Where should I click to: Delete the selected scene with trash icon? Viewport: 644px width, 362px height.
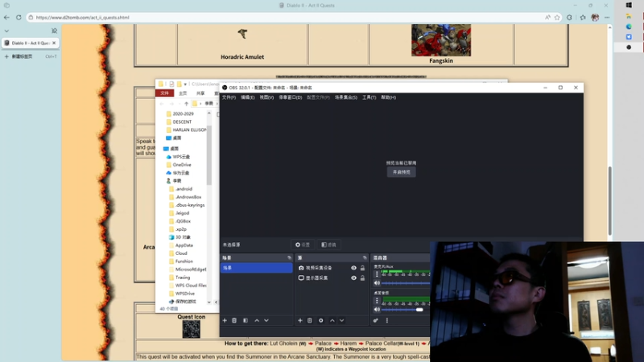[x=234, y=320]
